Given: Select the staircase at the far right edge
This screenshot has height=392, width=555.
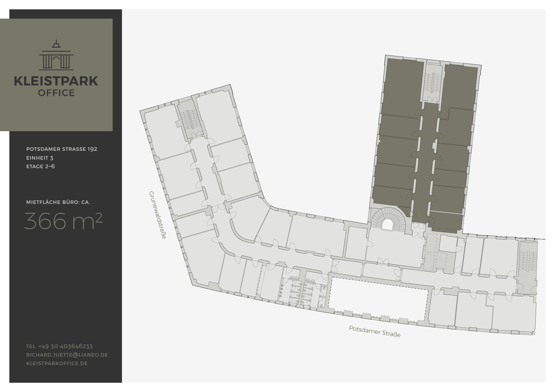Looking at the screenshot, I should (x=528, y=261).
